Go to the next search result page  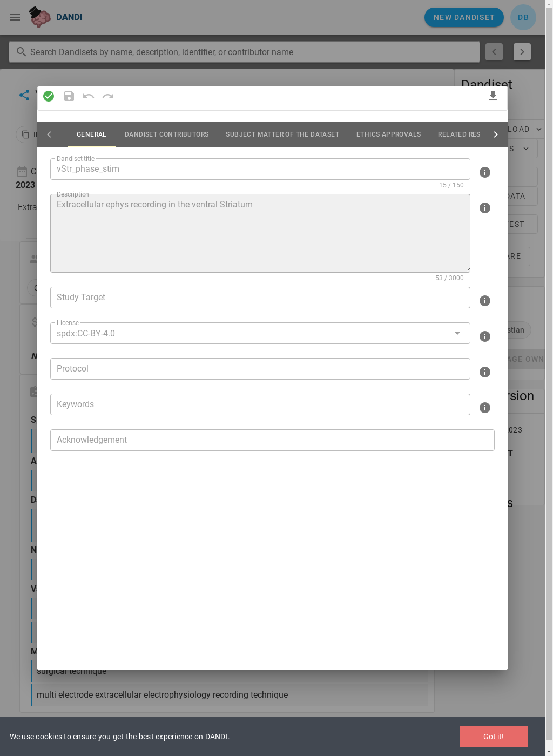[x=522, y=52]
